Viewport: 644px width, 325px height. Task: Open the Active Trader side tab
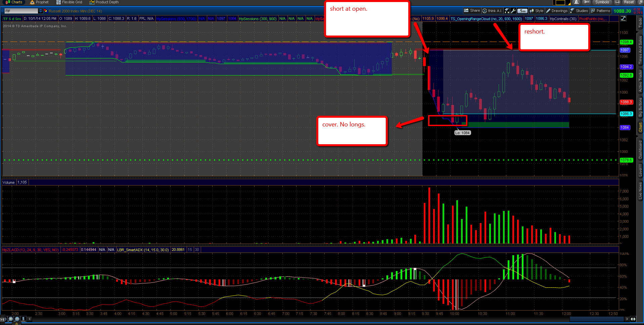click(640, 80)
